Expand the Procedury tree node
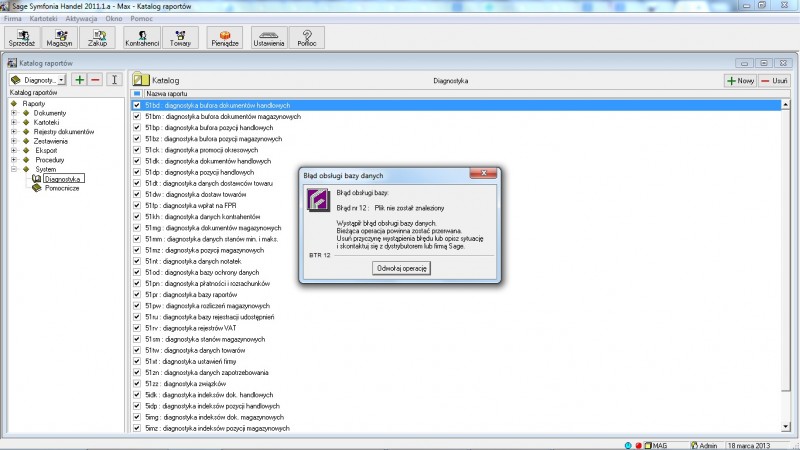Screen dimensions: 800x450 [x=14, y=160]
